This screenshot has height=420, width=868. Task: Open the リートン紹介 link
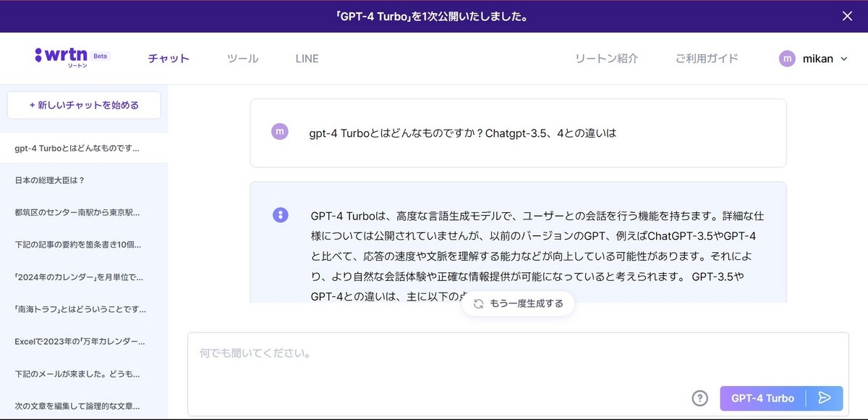pyautogui.click(x=606, y=59)
